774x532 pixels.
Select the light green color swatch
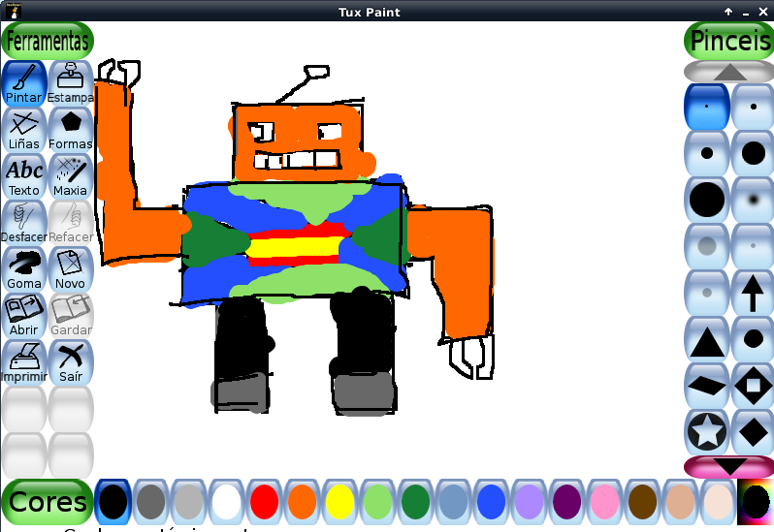click(377, 502)
